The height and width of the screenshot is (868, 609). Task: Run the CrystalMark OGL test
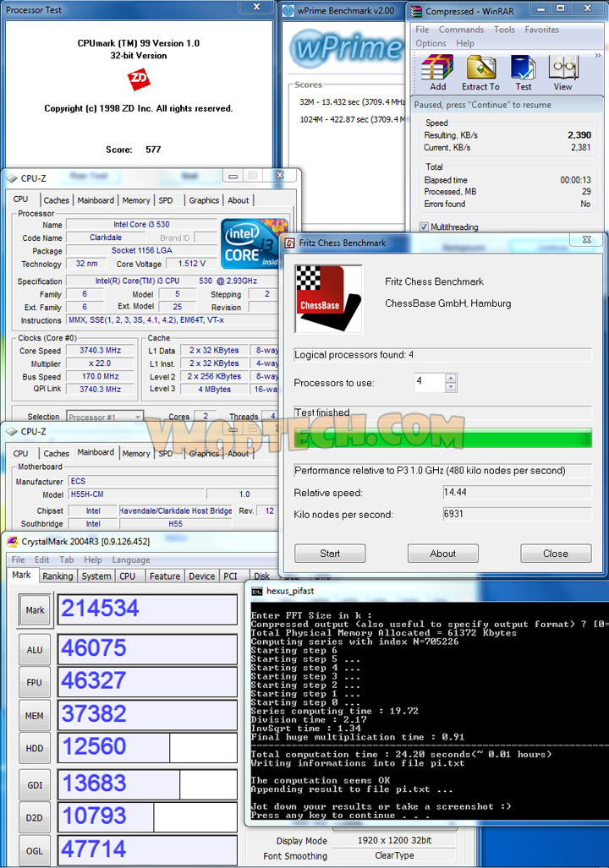pos(35,851)
